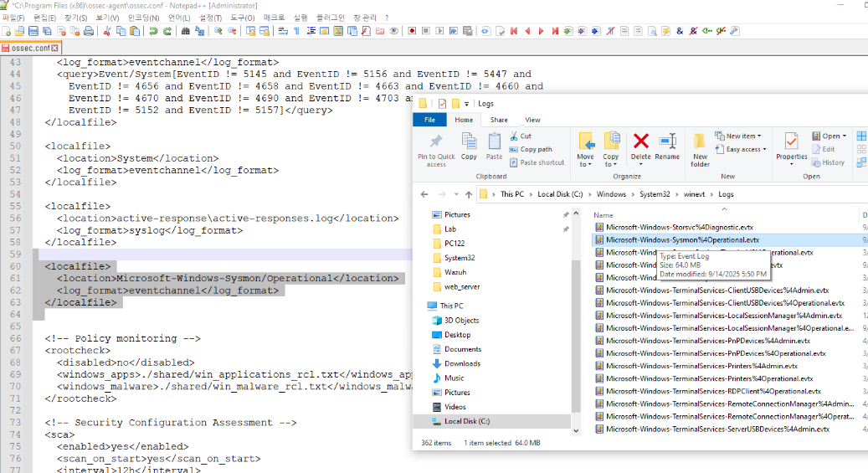Click Paste shortcut in Explorer ribbon

[x=537, y=162]
